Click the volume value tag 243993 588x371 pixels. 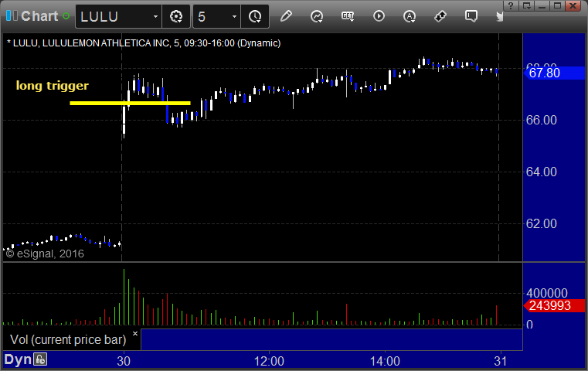[554, 306]
